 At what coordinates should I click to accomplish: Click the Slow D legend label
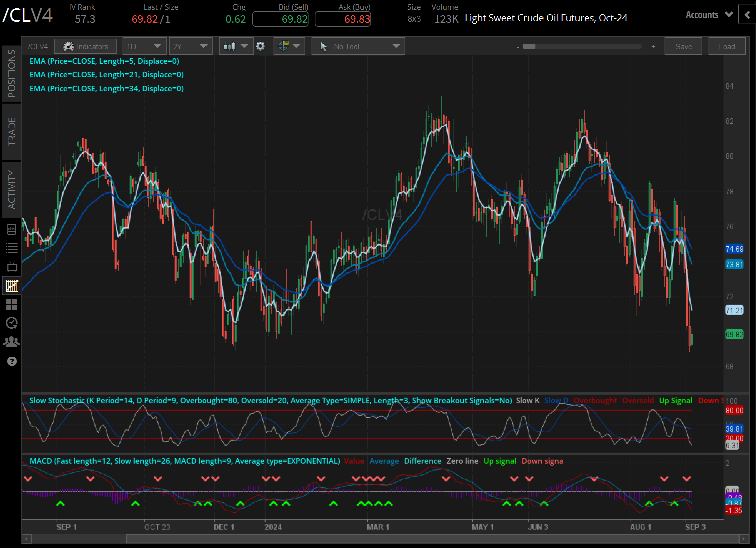tap(556, 400)
